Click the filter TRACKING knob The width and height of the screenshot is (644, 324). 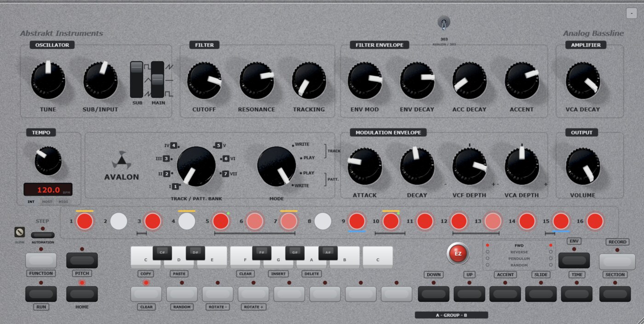click(309, 81)
